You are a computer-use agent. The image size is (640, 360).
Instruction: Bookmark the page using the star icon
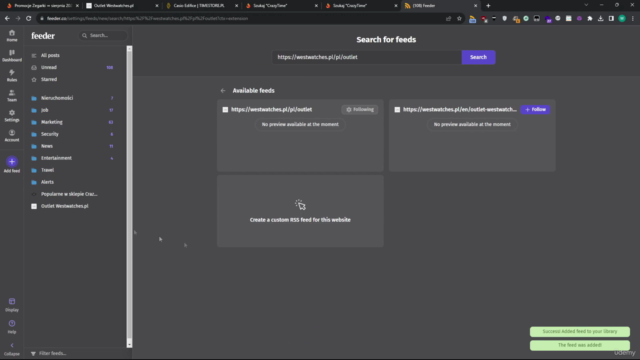pos(459,18)
